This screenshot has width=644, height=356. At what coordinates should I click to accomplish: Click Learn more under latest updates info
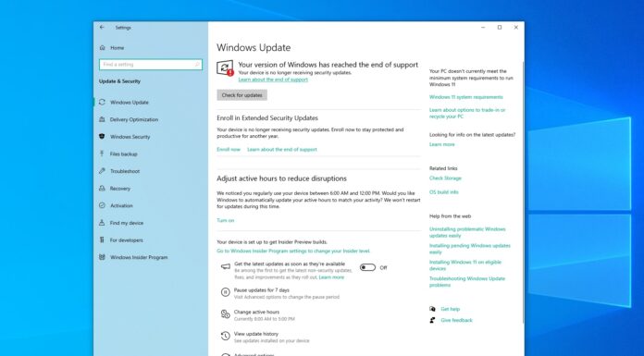442,144
